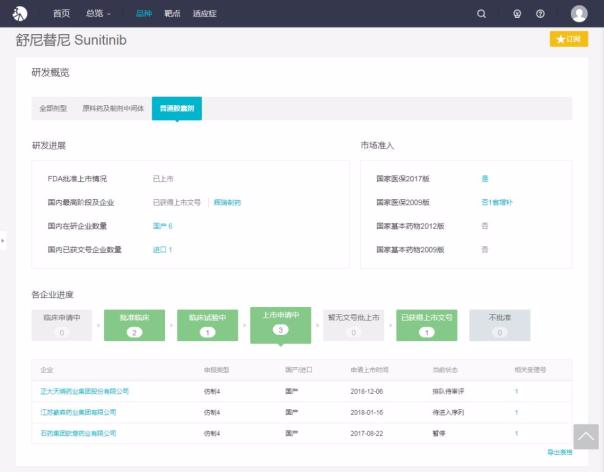Screen dimensions: 604x472
Task: Click the 2017-08-22 date cell
Action: 367,433
